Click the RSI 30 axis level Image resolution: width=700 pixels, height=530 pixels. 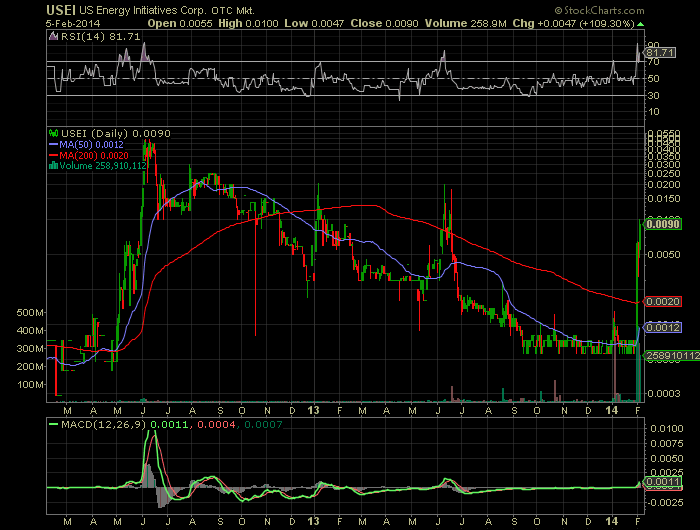tap(653, 96)
